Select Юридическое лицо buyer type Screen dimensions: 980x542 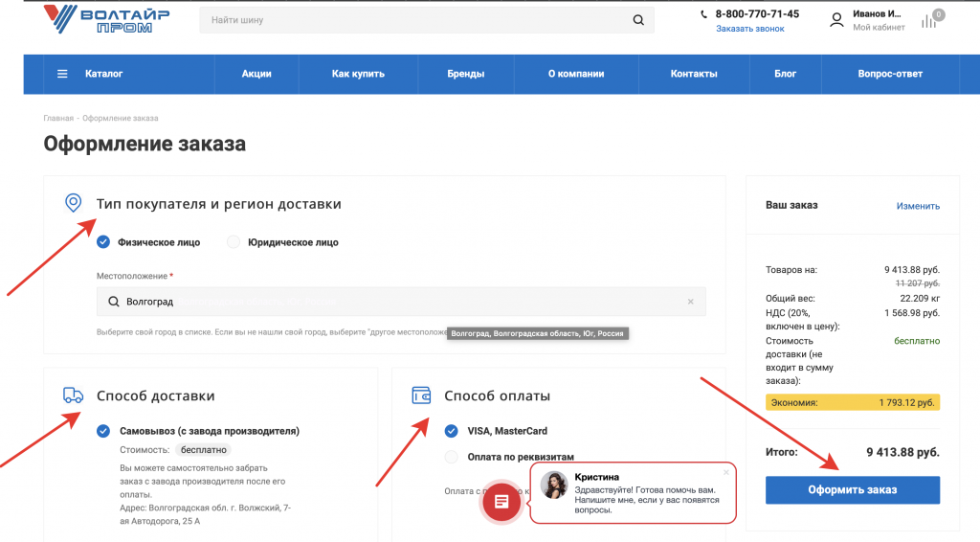(x=234, y=242)
